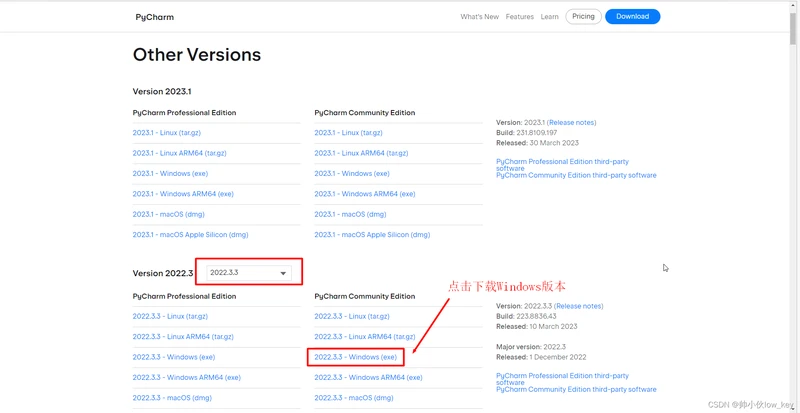Open the What's New page
The width and height of the screenshot is (800, 413).
click(480, 17)
